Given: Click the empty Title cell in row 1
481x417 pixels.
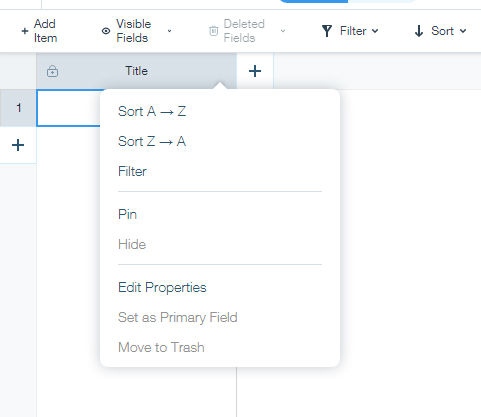Looking at the screenshot, I should coord(69,108).
